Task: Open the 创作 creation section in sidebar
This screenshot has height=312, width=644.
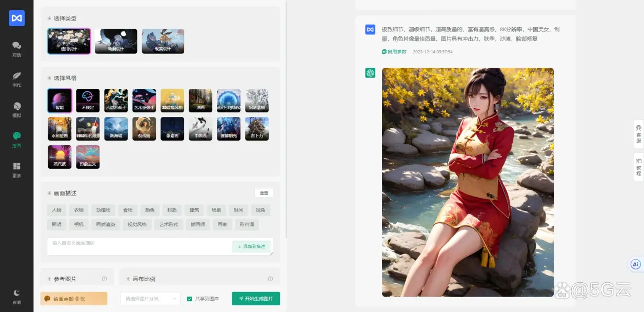Action: coord(16,79)
